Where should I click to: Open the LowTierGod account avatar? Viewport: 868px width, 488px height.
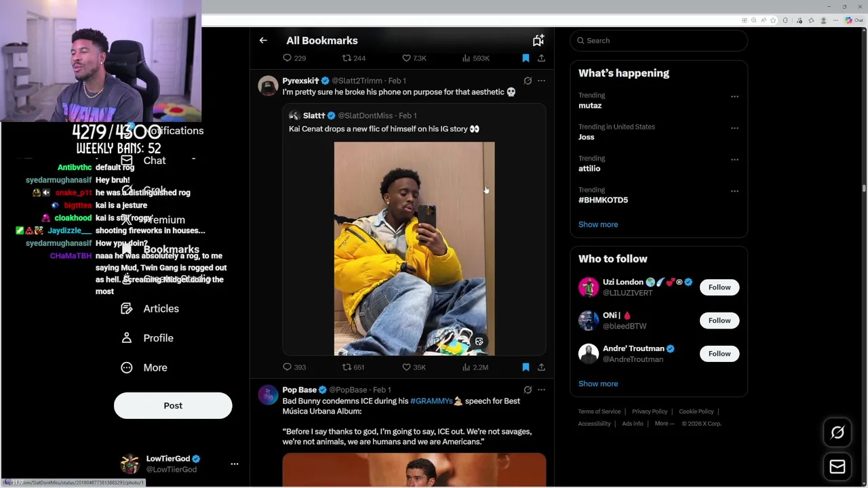pyautogui.click(x=130, y=464)
